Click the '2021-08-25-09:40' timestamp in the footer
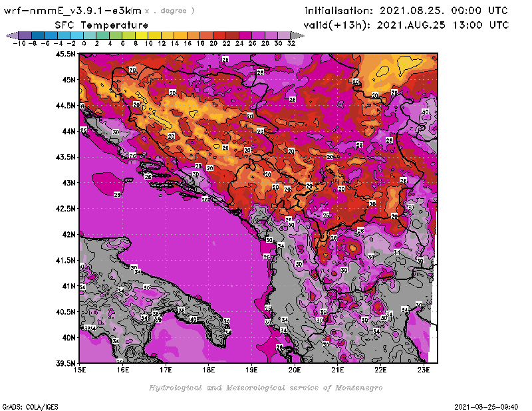 (486, 406)
